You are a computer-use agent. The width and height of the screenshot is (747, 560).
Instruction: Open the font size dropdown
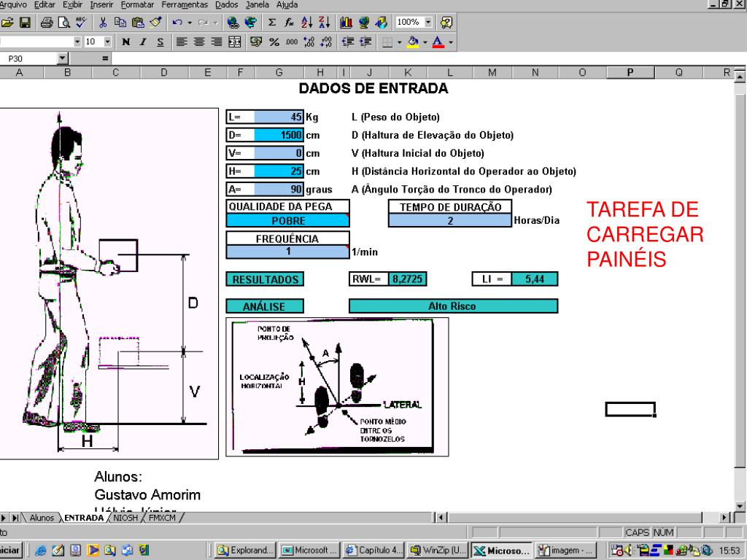tap(108, 42)
